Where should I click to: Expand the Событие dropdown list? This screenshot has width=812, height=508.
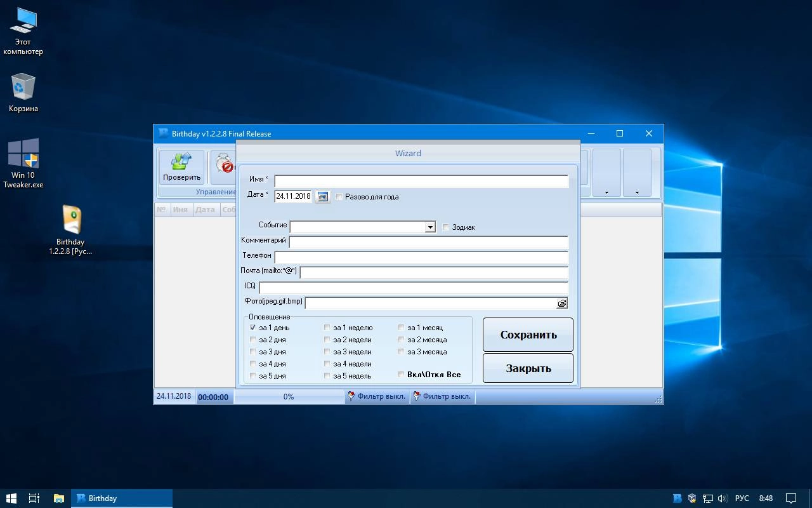point(430,227)
